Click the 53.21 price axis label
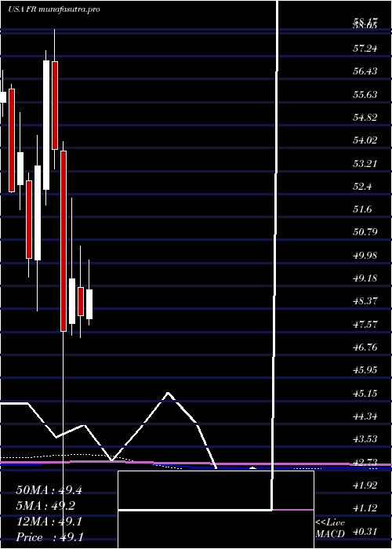This screenshot has height=549, width=392. click(x=365, y=163)
